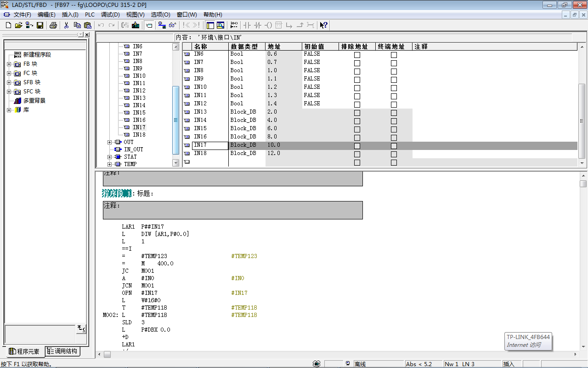The image size is (588, 368).
Task: Click the Print toolbar icon
Action: coord(53,25)
